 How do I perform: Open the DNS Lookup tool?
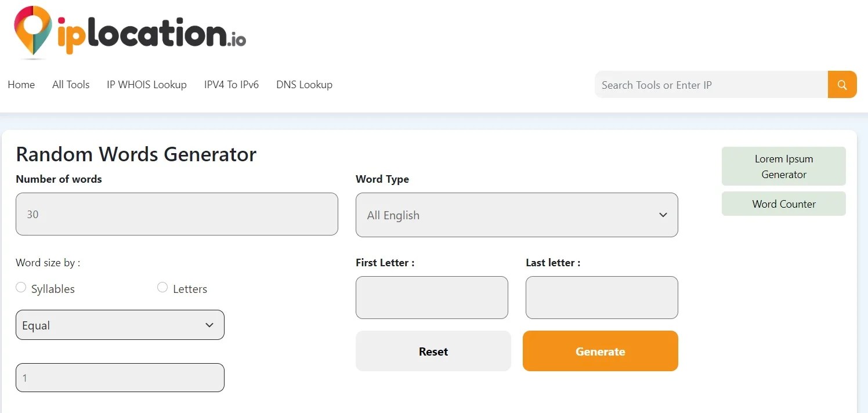click(x=304, y=84)
